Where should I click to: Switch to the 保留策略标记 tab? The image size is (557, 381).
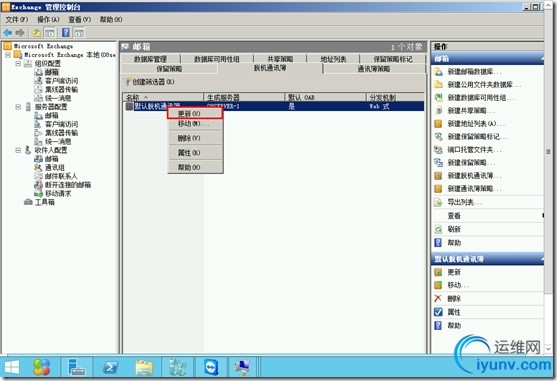point(393,59)
